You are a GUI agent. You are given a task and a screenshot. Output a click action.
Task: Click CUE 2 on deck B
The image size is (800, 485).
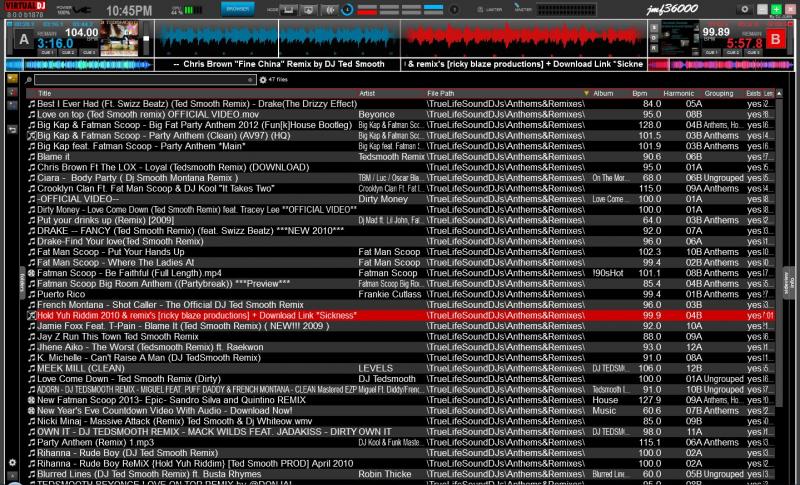point(732,52)
